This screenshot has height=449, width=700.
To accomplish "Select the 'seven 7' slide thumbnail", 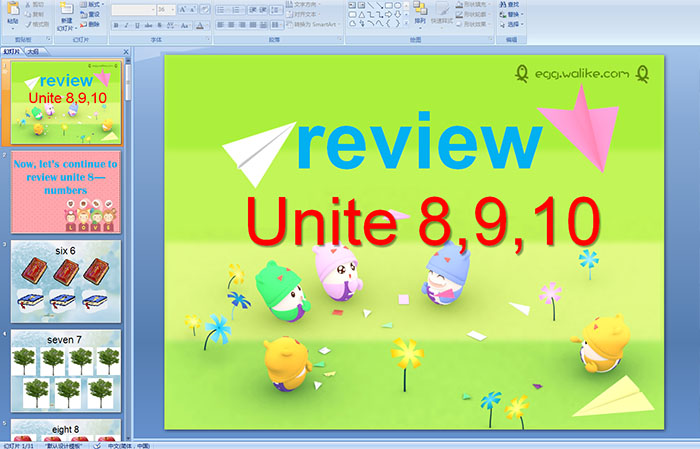I will (x=66, y=371).
